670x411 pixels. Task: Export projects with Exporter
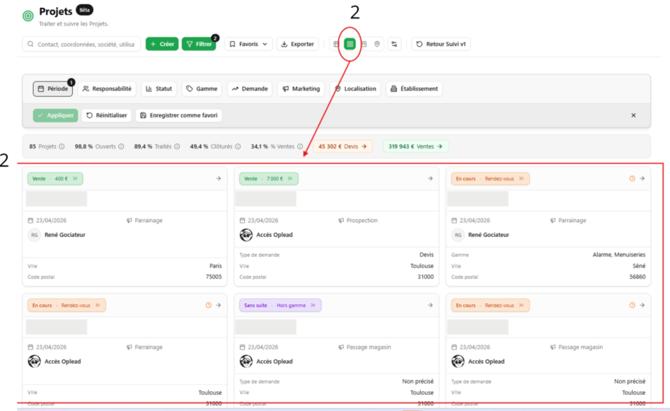297,44
